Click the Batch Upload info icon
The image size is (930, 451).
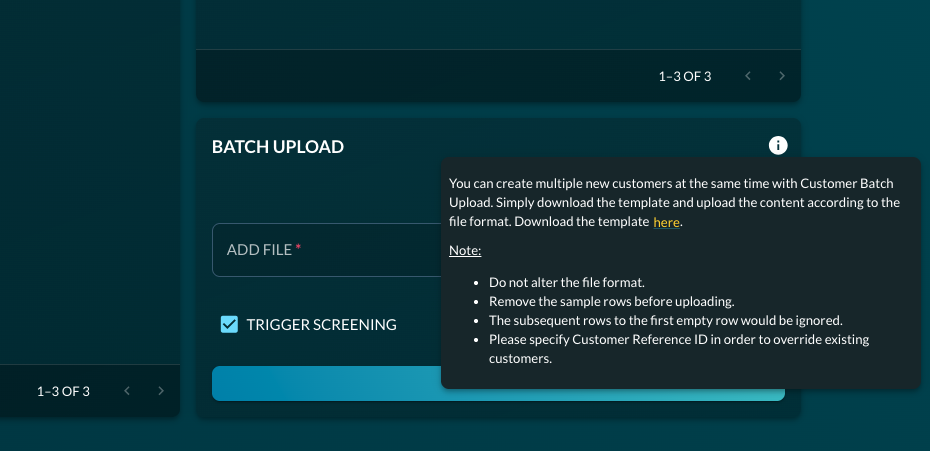[x=778, y=145]
